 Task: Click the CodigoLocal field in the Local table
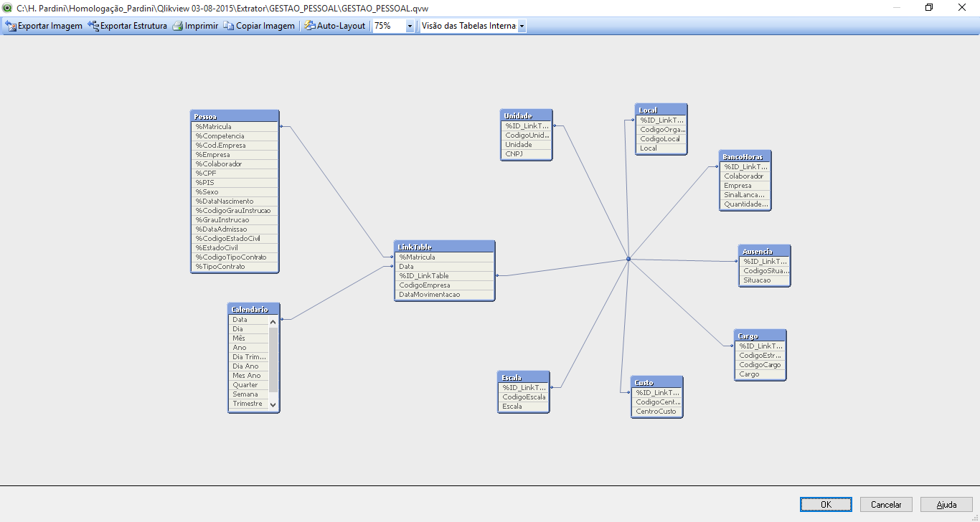coord(661,138)
